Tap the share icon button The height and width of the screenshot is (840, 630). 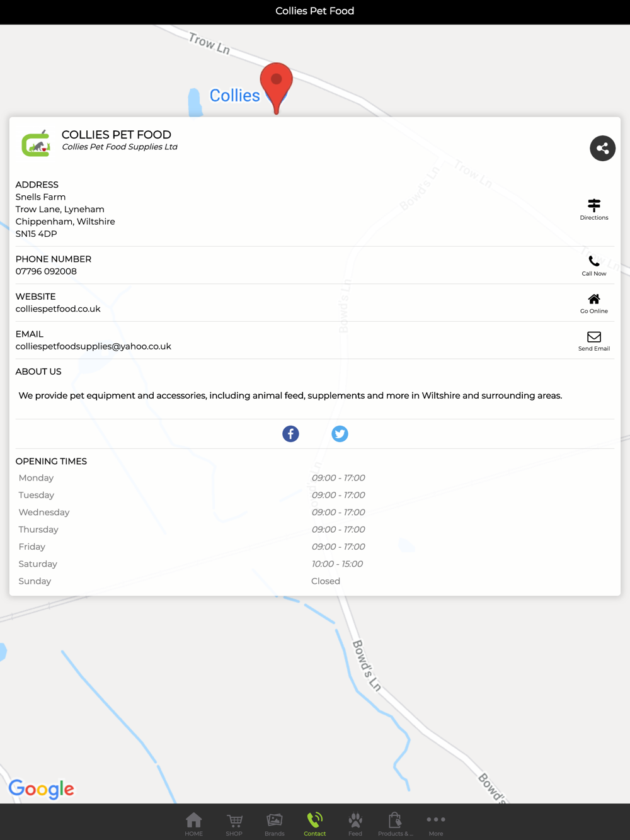pos(602,149)
